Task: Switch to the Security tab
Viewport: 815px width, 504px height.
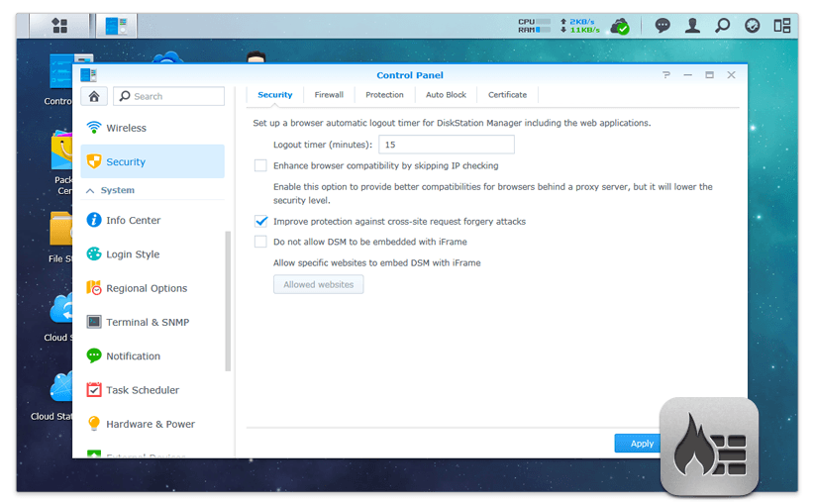Action: [275, 95]
